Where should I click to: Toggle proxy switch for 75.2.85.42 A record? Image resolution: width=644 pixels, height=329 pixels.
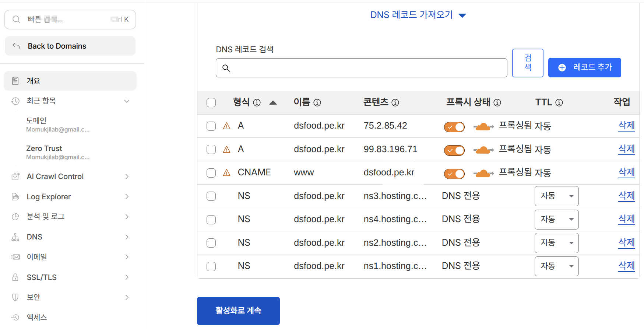click(454, 127)
